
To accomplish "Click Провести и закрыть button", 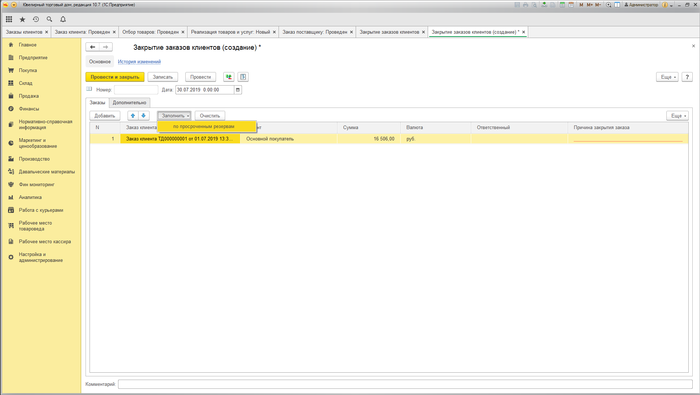I will tap(115, 77).
